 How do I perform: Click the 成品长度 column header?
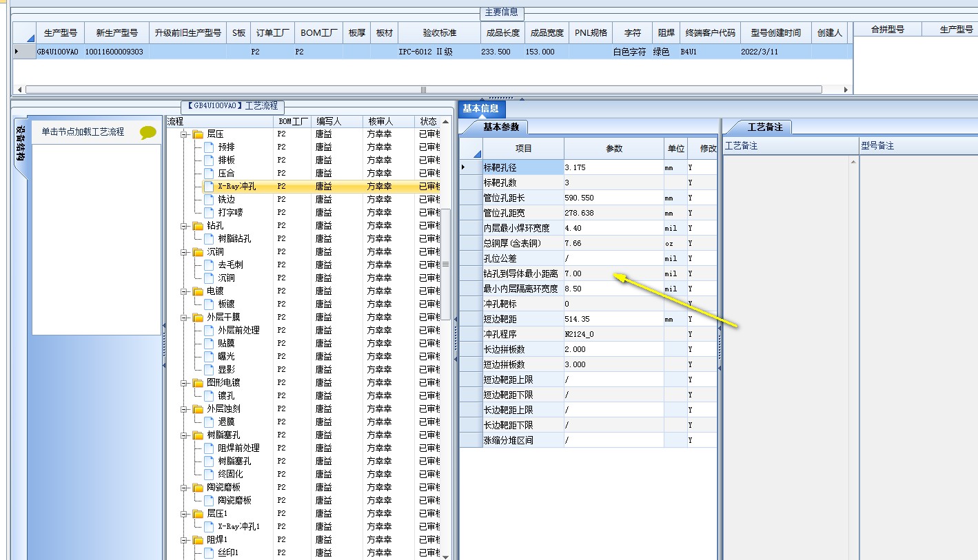(502, 33)
